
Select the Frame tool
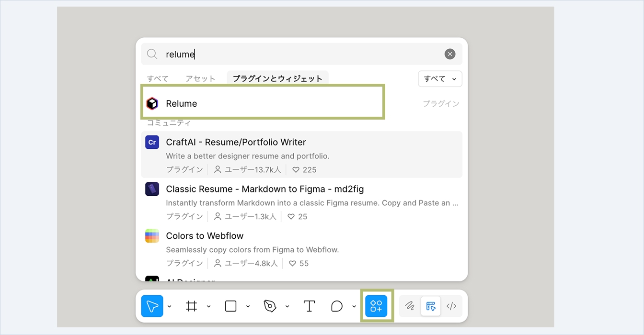coord(192,306)
